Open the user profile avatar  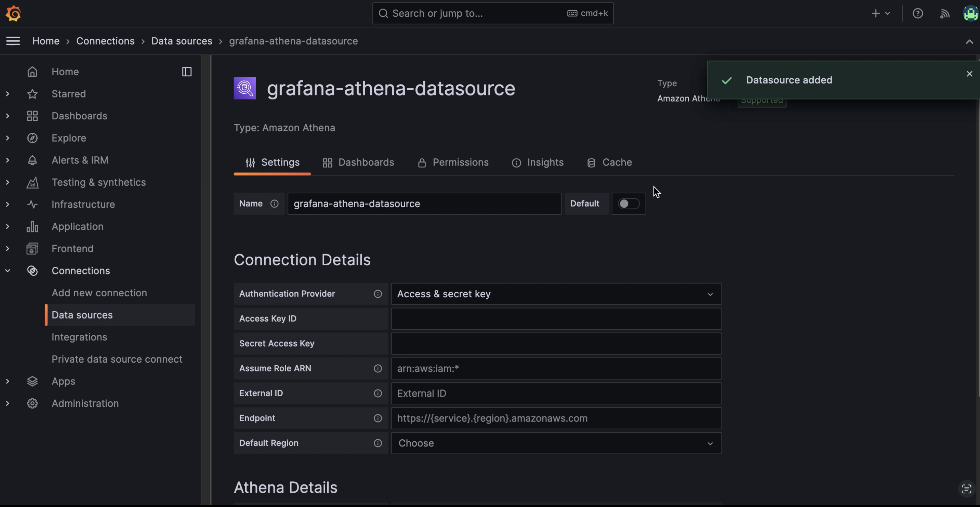pos(971,13)
